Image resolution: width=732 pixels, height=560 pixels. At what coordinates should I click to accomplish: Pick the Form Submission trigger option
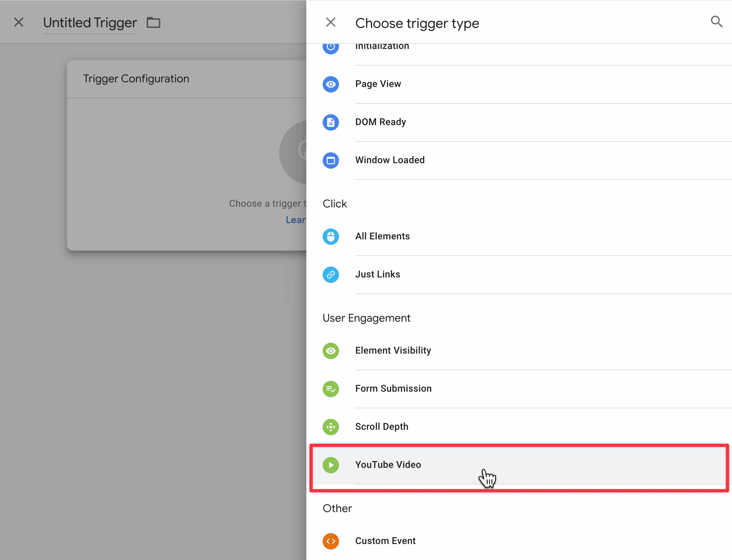click(519, 389)
